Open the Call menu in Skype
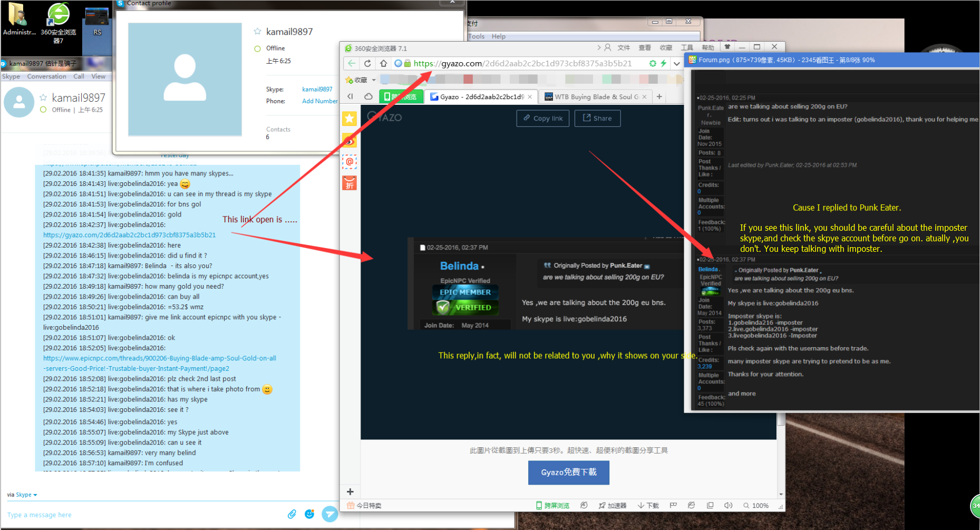980x530 pixels. point(79,76)
